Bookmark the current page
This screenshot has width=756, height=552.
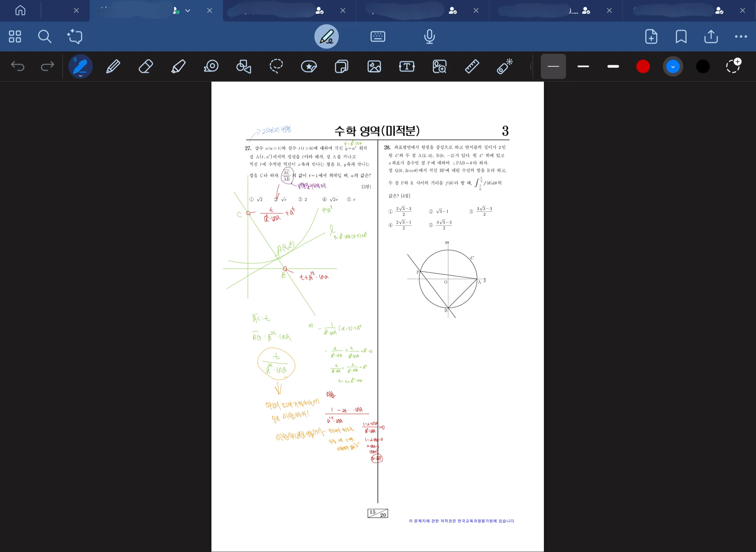tap(681, 37)
